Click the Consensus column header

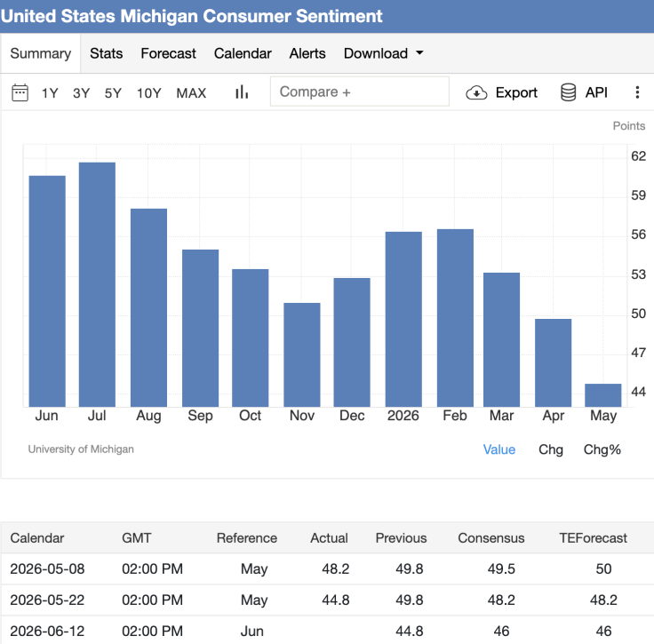tap(490, 537)
